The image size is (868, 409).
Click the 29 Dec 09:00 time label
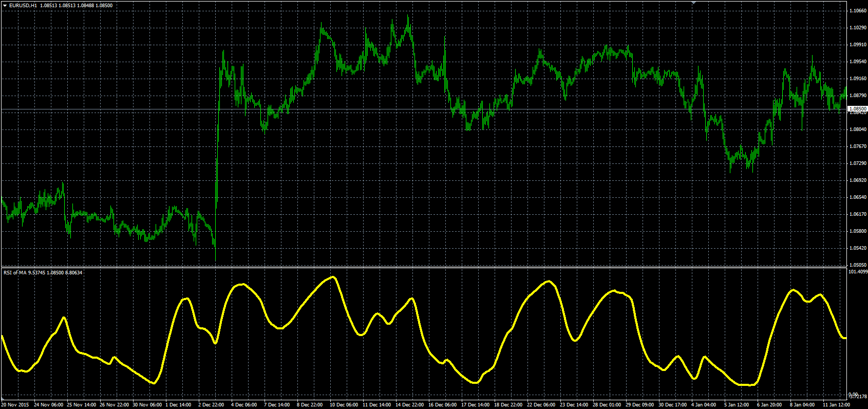tap(640, 405)
